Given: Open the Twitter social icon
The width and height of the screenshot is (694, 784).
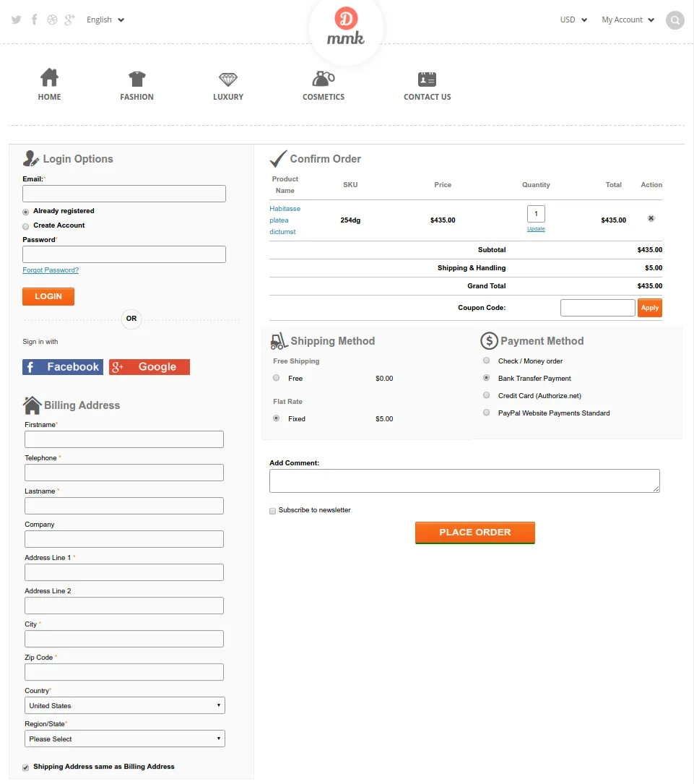Looking at the screenshot, I should tap(17, 20).
